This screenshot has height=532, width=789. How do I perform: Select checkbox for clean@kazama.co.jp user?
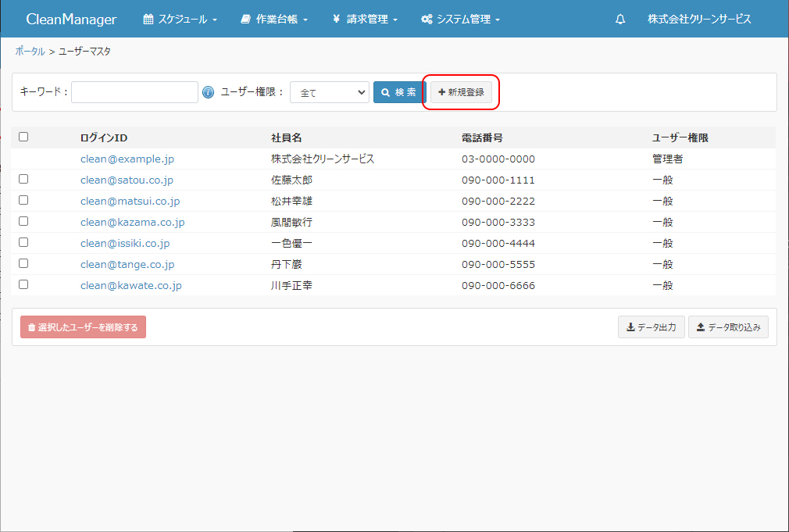23,221
